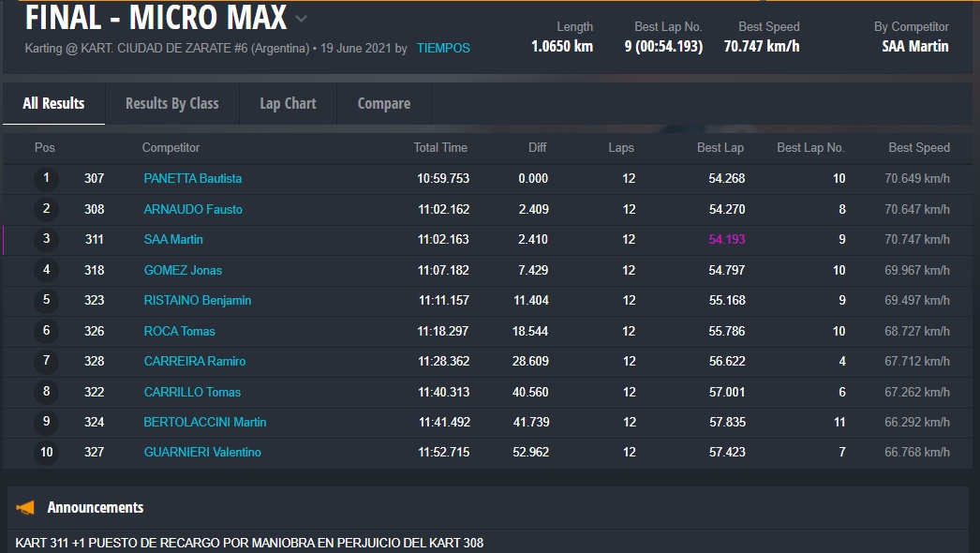
Task: Open the Compare tab
Action: coord(383,103)
